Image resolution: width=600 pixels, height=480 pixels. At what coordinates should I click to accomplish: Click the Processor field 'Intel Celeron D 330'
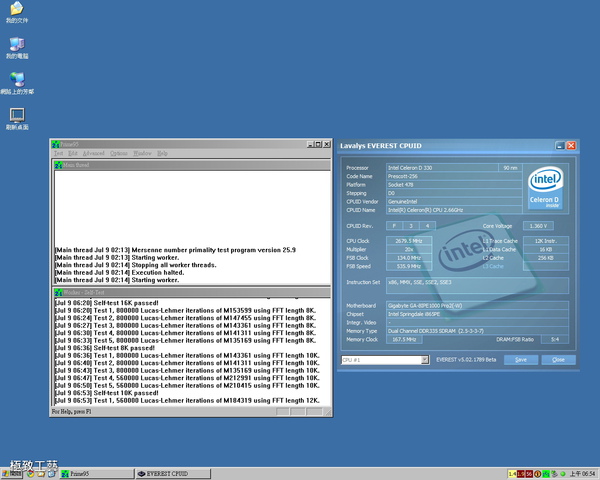[x=442, y=168]
